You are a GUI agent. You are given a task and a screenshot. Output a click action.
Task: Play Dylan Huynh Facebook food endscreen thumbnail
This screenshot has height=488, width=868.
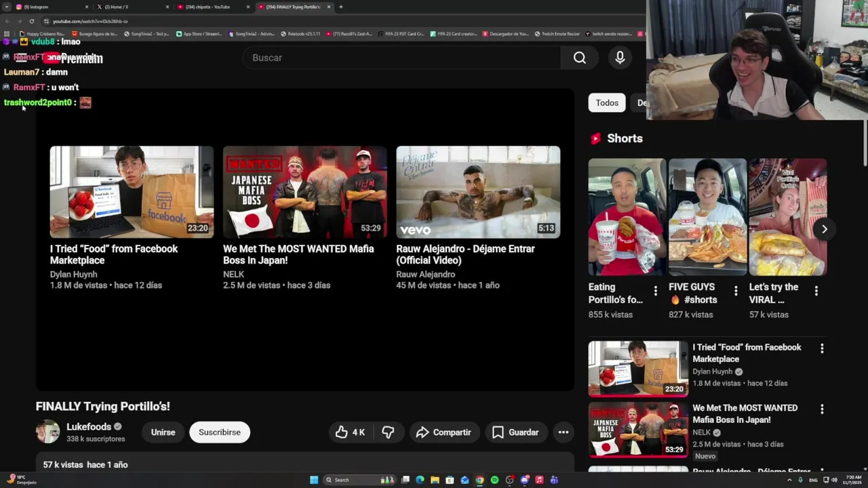(x=132, y=192)
